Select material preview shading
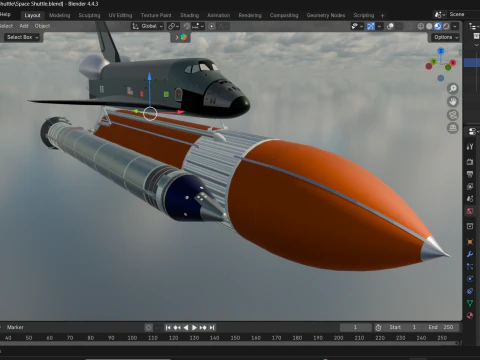Image resolution: width=480 pixels, height=360 pixels. click(x=438, y=26)
